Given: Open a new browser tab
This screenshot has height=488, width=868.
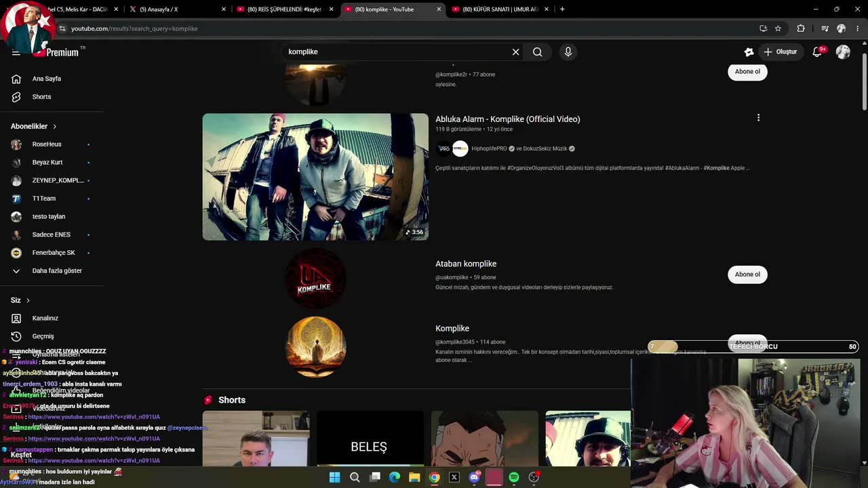Looking at the screenshot, I should click(x=562, y=9).
